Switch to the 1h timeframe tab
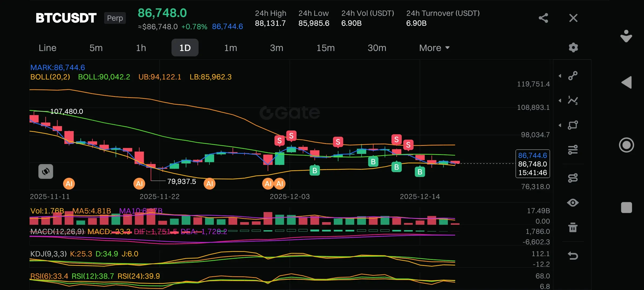Viewport: 644px width, 290px height. [141, 48]
